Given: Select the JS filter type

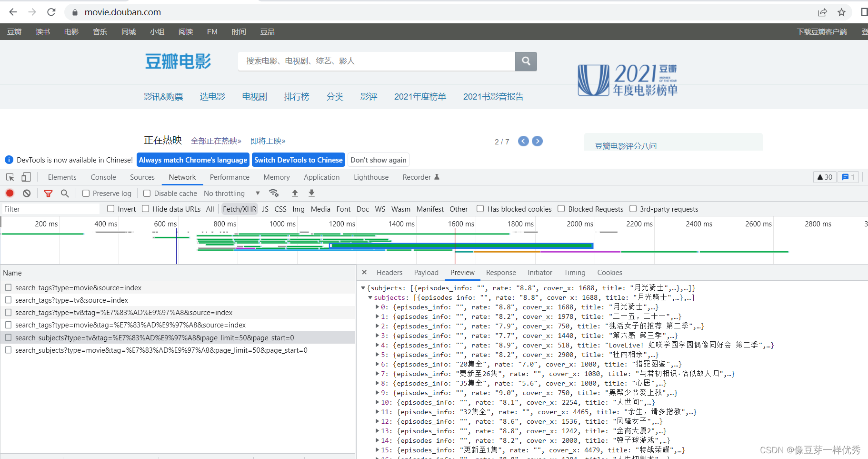Looking at the screenshot, I should (x=265, y=209).
